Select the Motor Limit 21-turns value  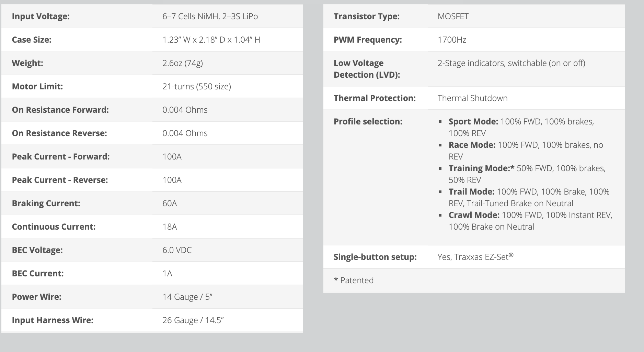[x=196, y=86]
